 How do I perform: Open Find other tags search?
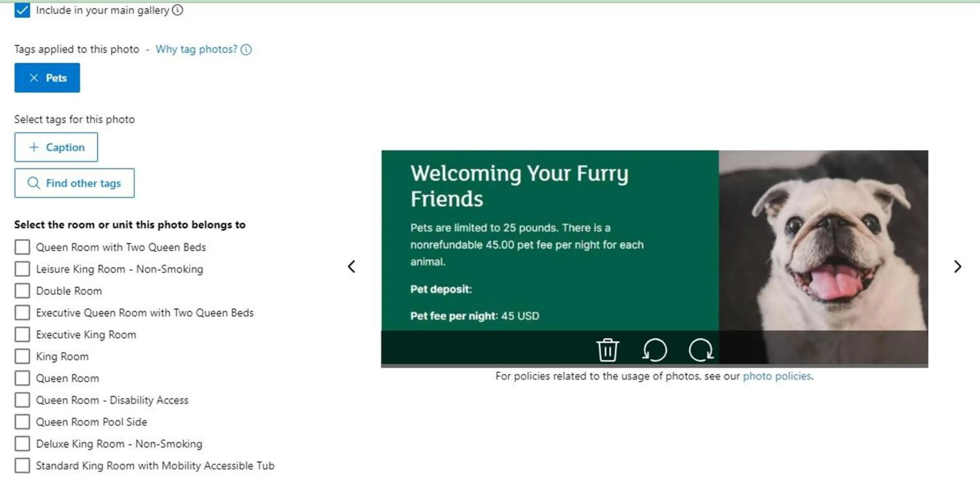[74, 183]
